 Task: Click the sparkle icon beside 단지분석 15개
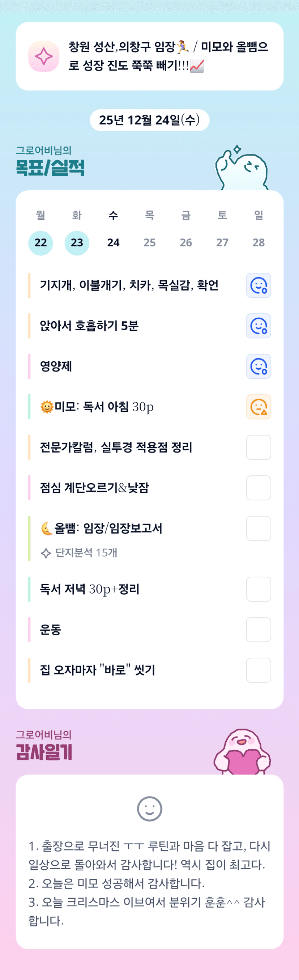click(46, 553)
